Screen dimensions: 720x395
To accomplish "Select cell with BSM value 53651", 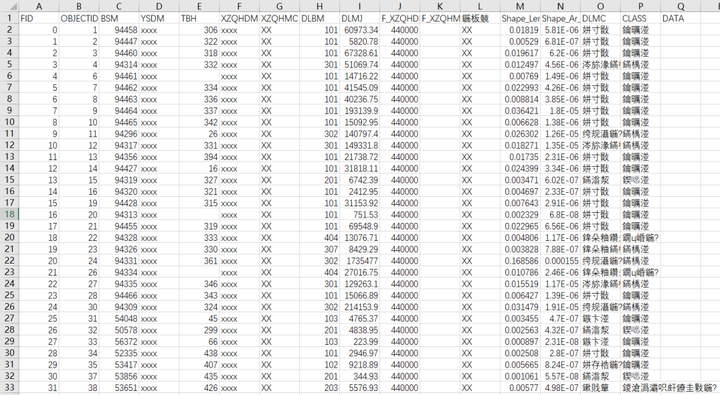I will click(x=119, y=388).
